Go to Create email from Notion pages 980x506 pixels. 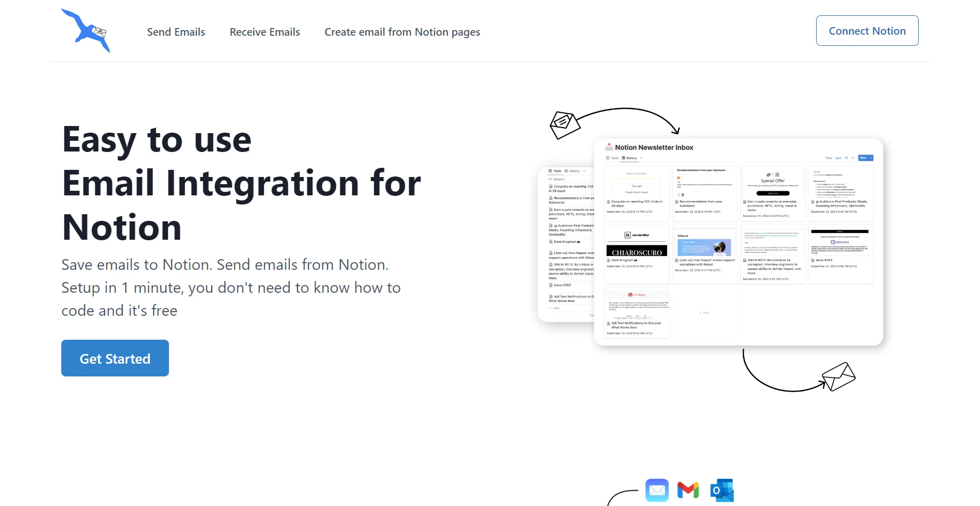[402, 32]
